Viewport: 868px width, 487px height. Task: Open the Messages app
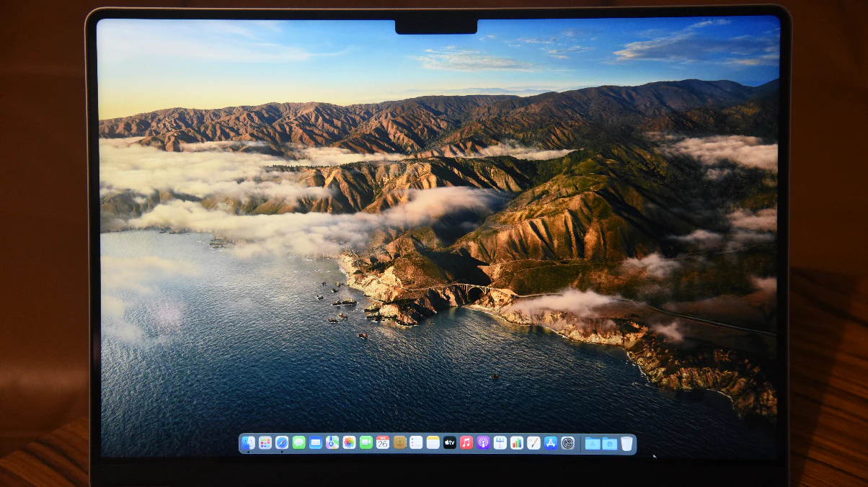(298, 443)
